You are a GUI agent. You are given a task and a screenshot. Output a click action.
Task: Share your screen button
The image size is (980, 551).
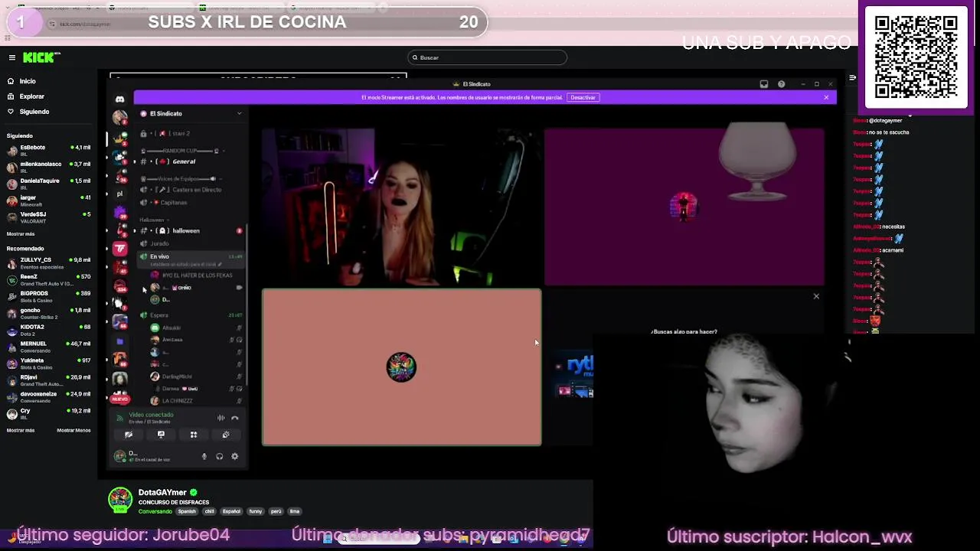point(161,435)
